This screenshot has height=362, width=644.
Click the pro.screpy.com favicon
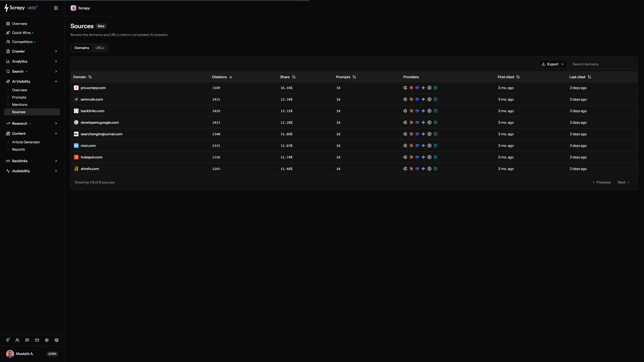76,88
